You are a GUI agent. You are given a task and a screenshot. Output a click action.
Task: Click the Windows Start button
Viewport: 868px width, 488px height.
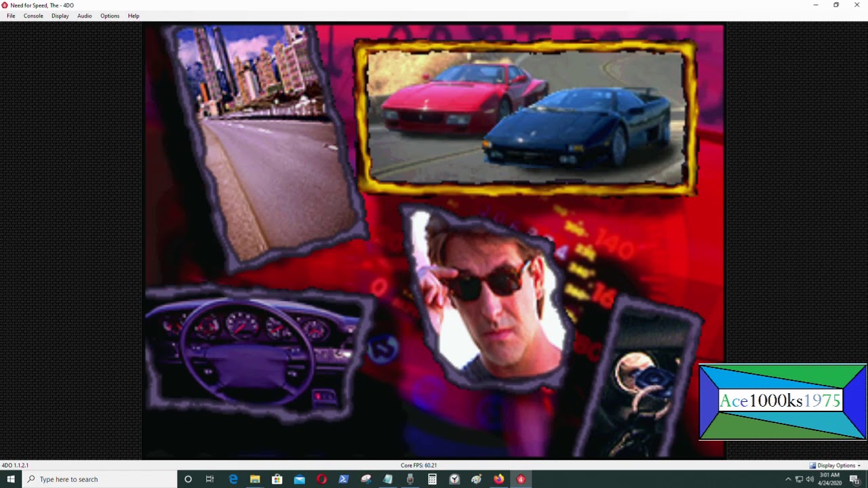coord(11,479)
